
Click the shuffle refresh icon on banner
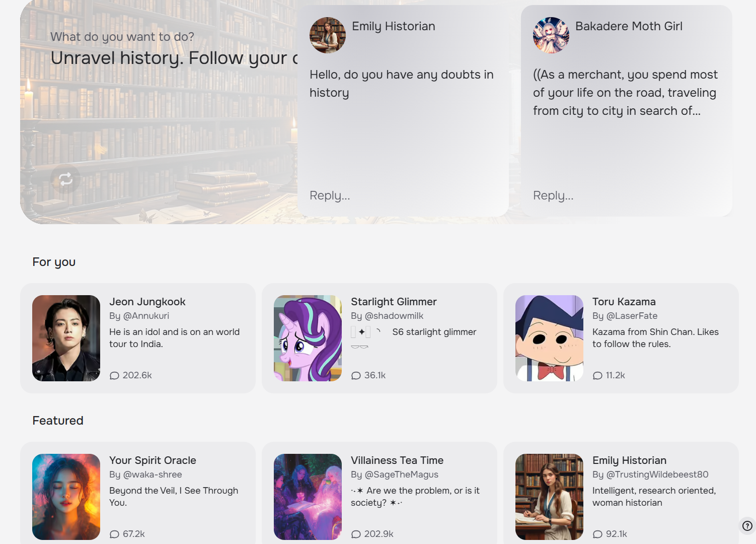pyautogui.click(x=65, y=179)
